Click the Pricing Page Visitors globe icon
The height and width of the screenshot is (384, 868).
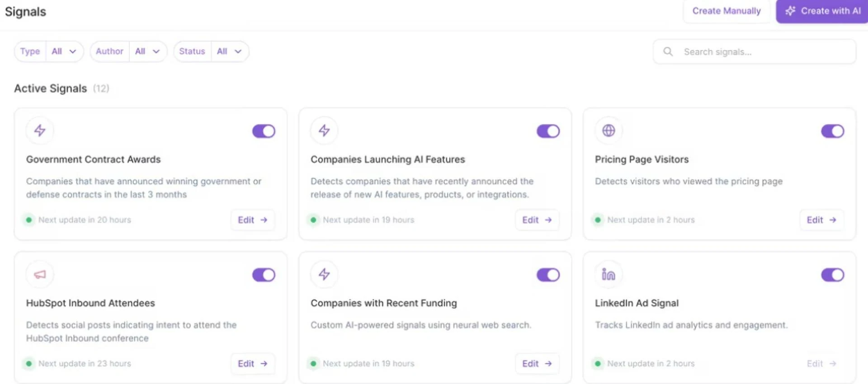pos(609,131)
